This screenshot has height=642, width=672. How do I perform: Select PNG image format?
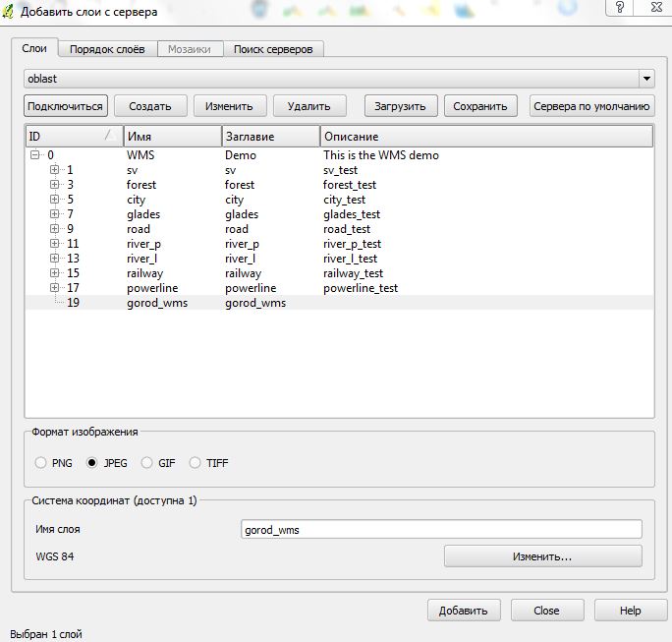click(x=40, y=462)
